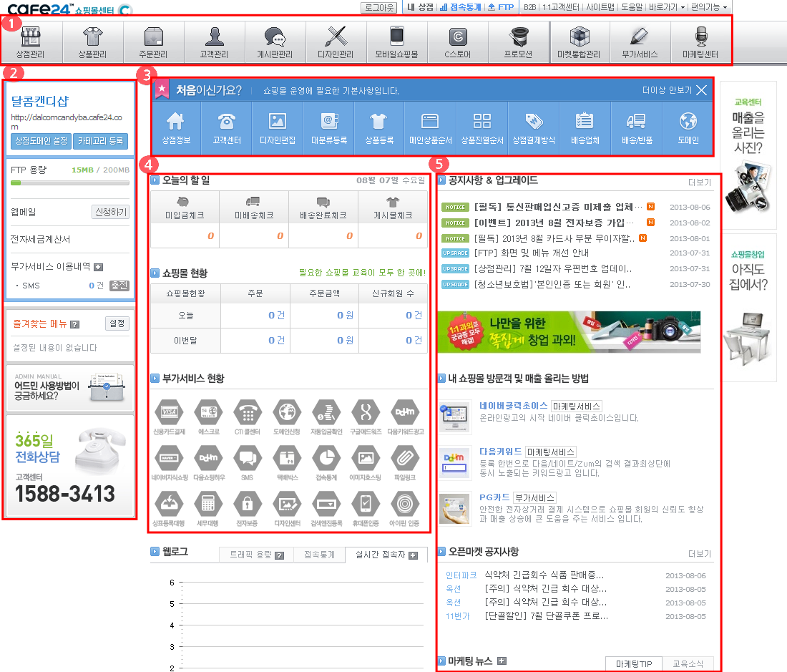This screenshot has height=672, width=787.
Task: Click 카테고리 등록 button
Action: coord(100,141)
